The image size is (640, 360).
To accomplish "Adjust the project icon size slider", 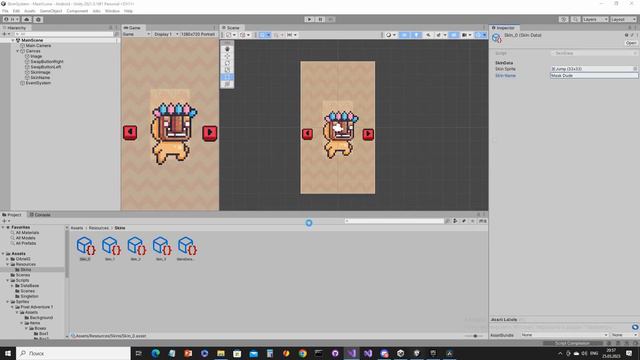I will [475, 336].
